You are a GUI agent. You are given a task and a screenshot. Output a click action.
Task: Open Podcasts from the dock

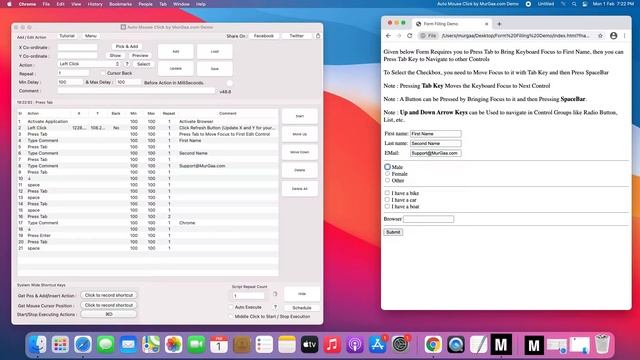click(x=355, y=344)
